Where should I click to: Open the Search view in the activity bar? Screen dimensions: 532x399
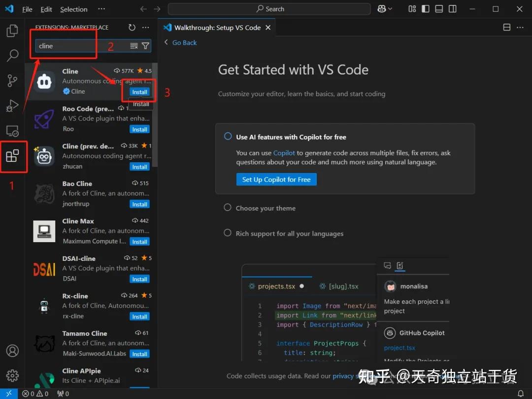pos(12,55)
